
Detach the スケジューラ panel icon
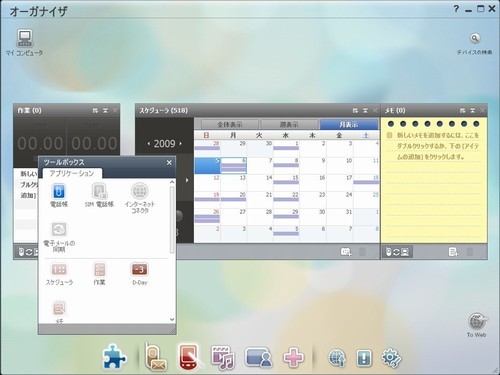355,111
